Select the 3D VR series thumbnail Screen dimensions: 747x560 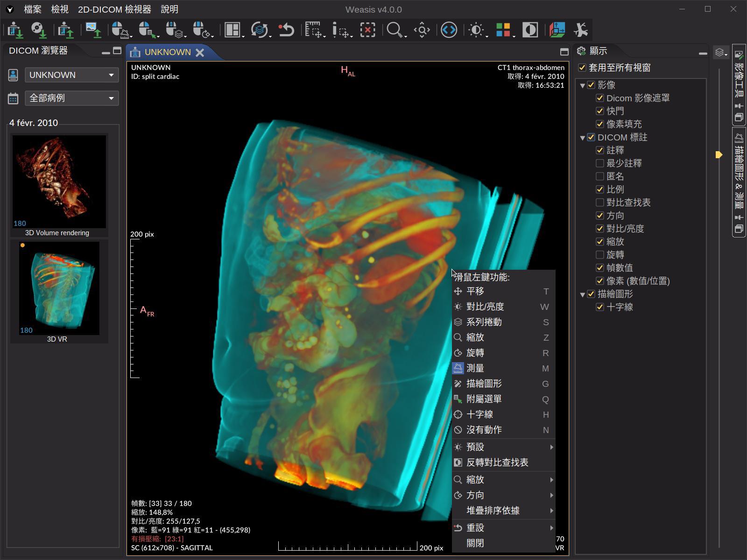pyautogui.click(x=59, y=289)
